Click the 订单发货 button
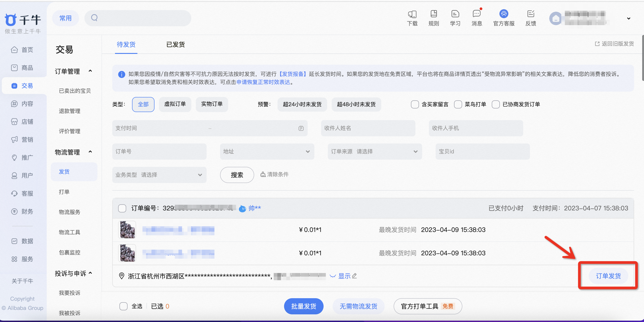This screenshot has height=322, width=644. click(608, 276)
